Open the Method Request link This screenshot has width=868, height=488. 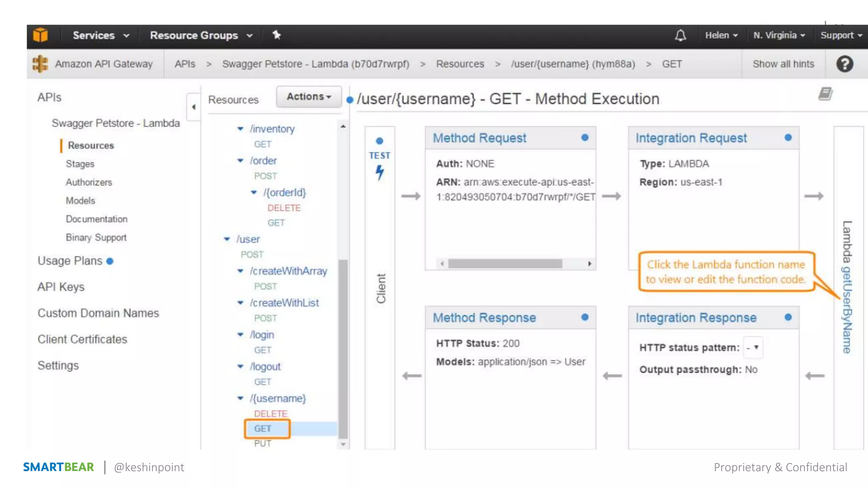pos(479,138)
